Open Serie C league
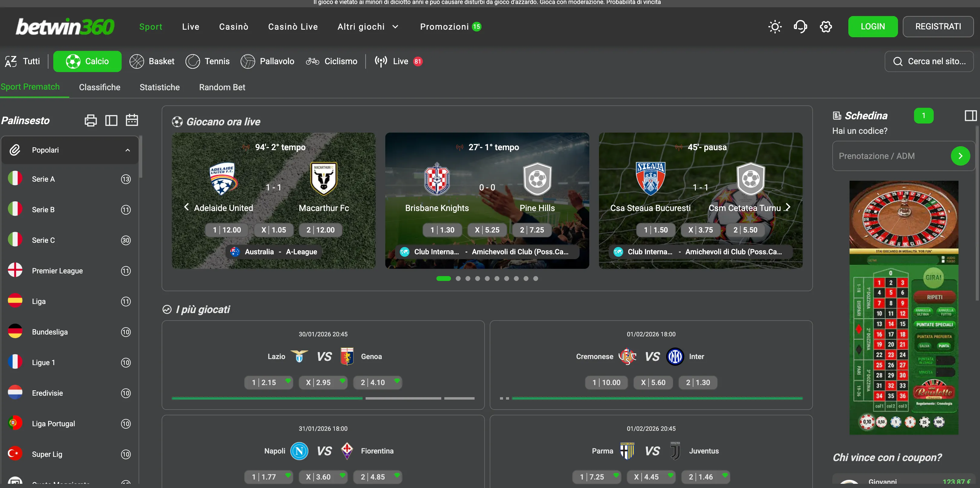The width and height of the screenshot is (980, 488). [x=70, y=240]
